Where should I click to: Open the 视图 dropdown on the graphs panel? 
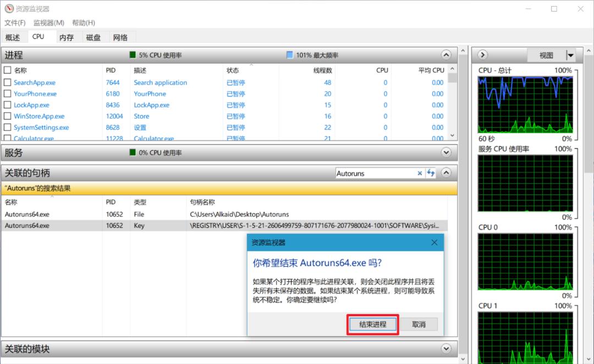570,55
